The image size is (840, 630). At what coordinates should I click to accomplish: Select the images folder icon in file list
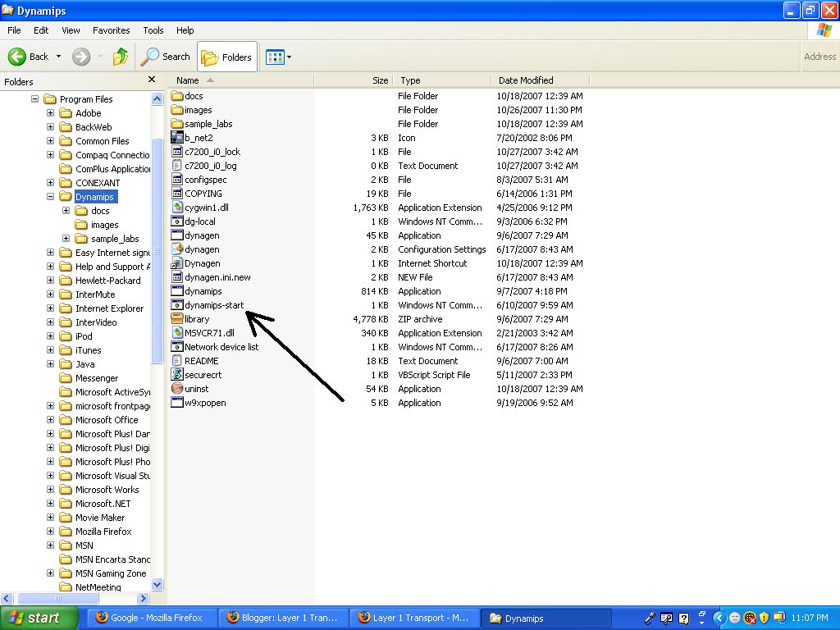(x=177, y=110)
